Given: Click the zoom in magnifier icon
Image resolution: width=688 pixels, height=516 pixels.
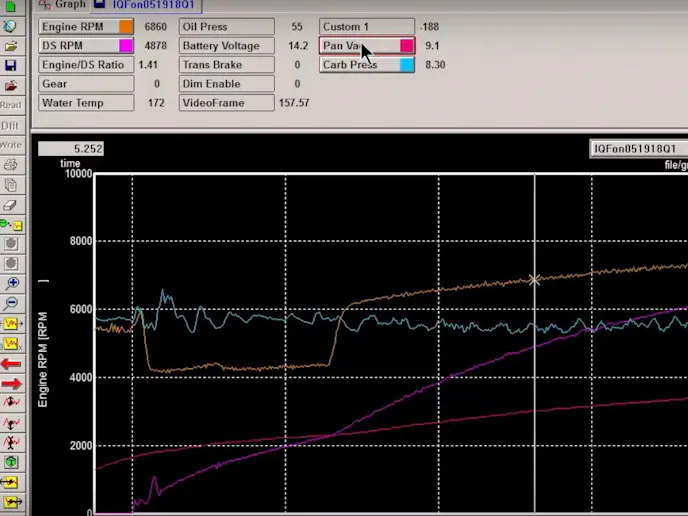Looking at the screenshot, I should tap(11, 283).
